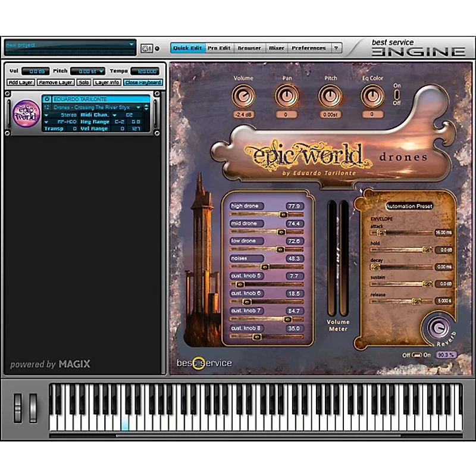The height and width of the screenshot is (476, 476).
Task: Click the Epic World instrument logo thumbnail
Action: tap(27, 113)
